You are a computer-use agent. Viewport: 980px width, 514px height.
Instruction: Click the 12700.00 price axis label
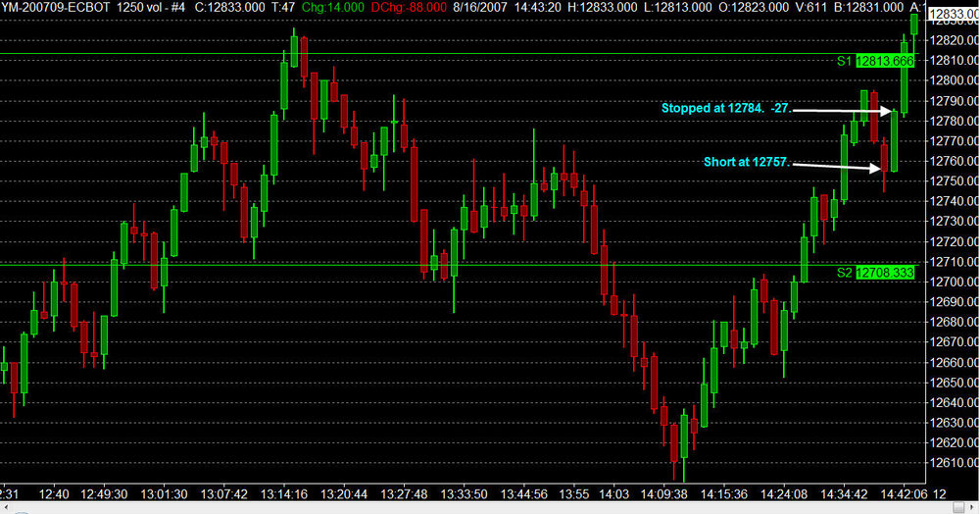click(x=955, y=282)
